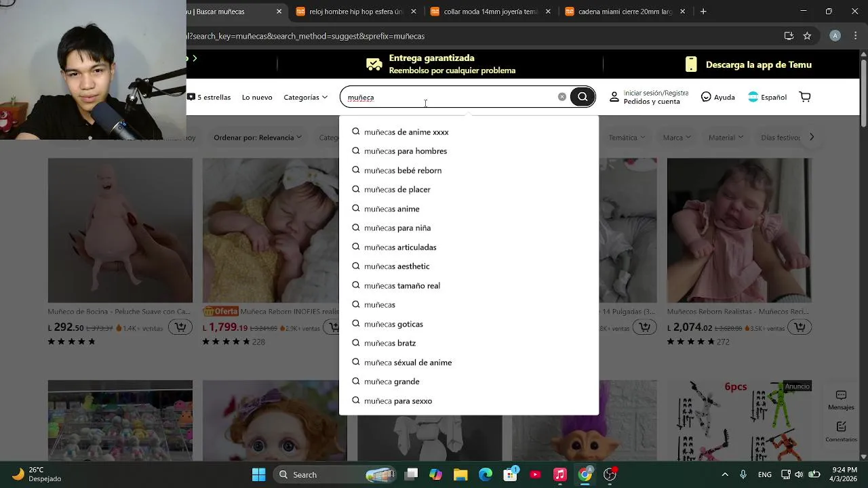Image resolution: width=868 pixels, height=488 pixels.
Task: Close the 'collar moda 14mm' tab
Action: [x=548, y=12]
